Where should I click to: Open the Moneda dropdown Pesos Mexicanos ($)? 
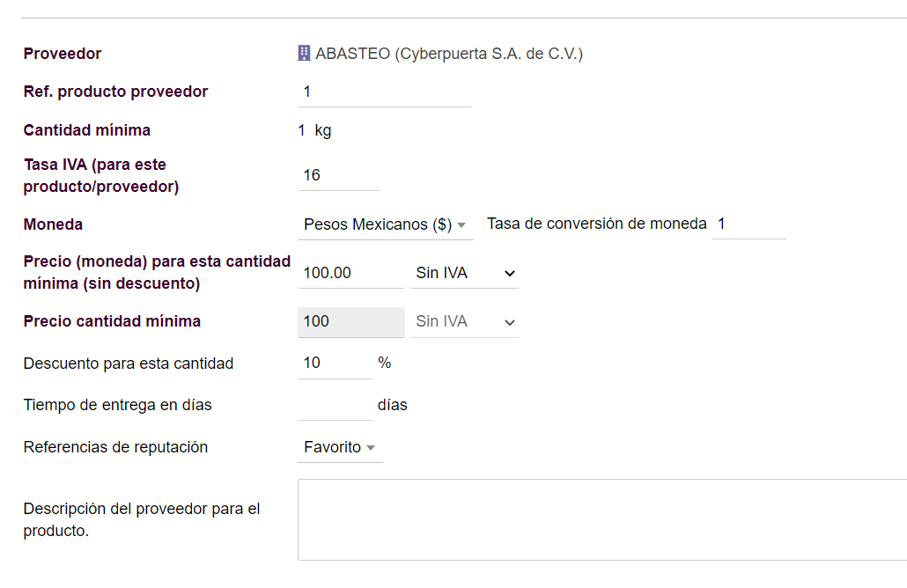(x=385, y=224)
